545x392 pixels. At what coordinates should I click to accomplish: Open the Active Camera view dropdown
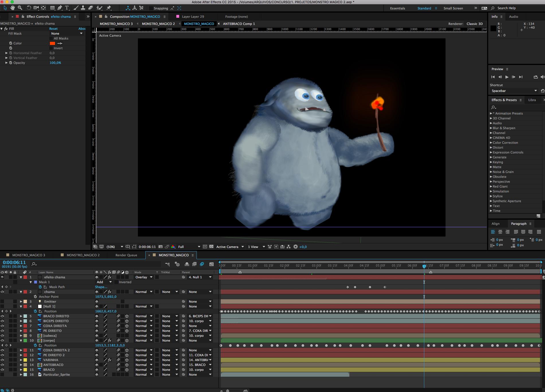point(230,247)
